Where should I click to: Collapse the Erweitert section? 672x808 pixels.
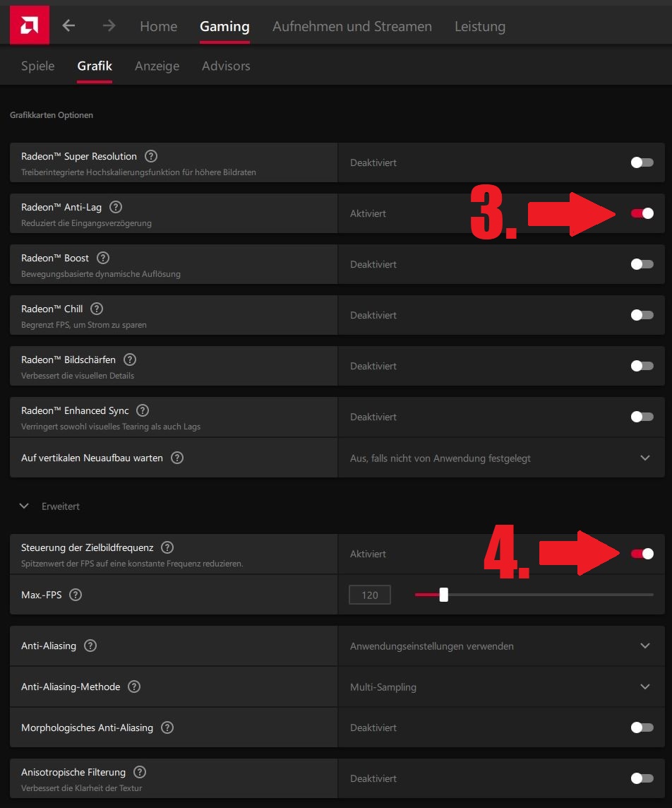[24, 506]
